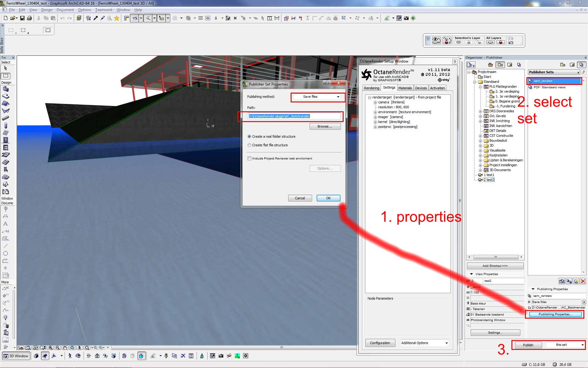
Task: Open the Teamwork menu
Action: point(104,10)
